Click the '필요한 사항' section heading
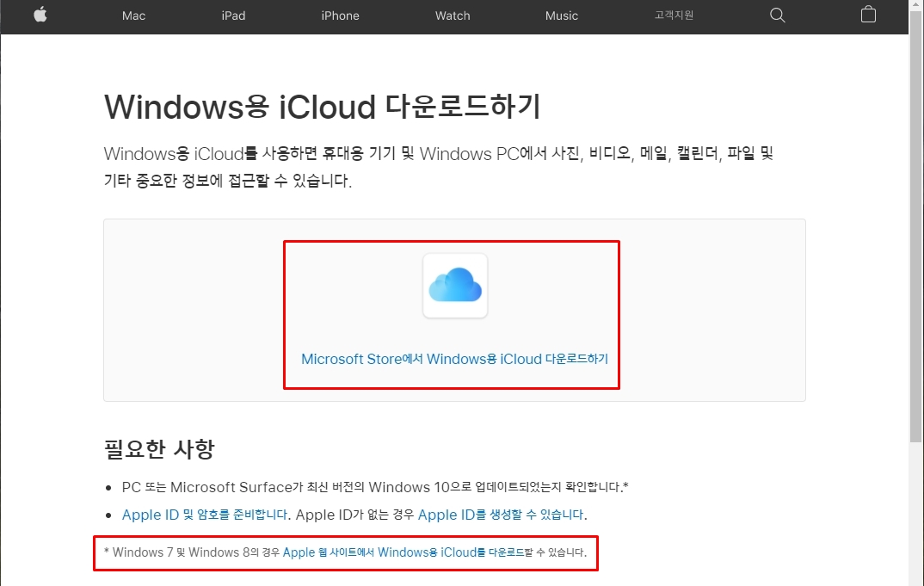Image resolution: width=924 pixels, height=586 pixels. click(x=160, y=449)
